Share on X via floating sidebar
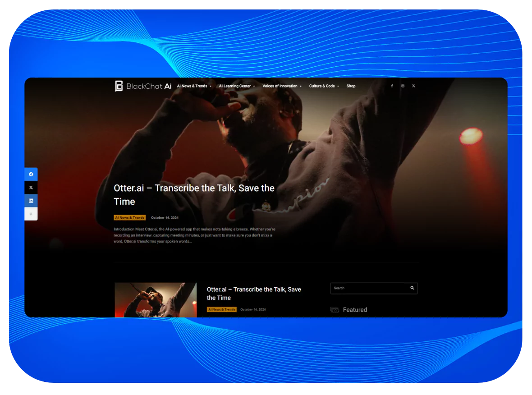 tap(31, 188)
